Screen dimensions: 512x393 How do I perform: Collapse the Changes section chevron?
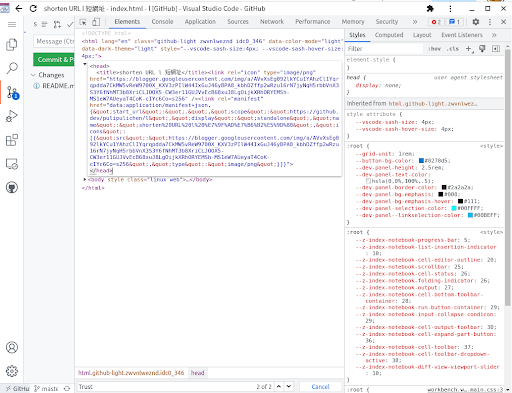[x=33, y=75]
